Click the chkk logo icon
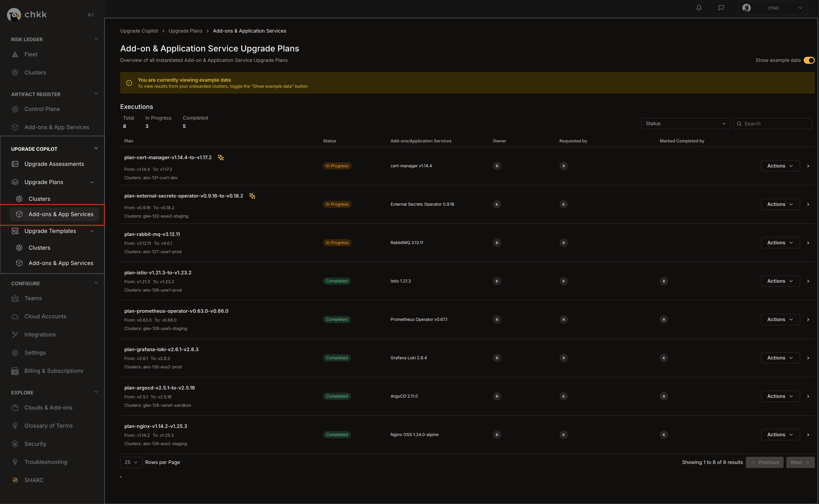Image resolution: width=819 pixels, height=504 pixels. pyautogui.click(x=14, y=15)
